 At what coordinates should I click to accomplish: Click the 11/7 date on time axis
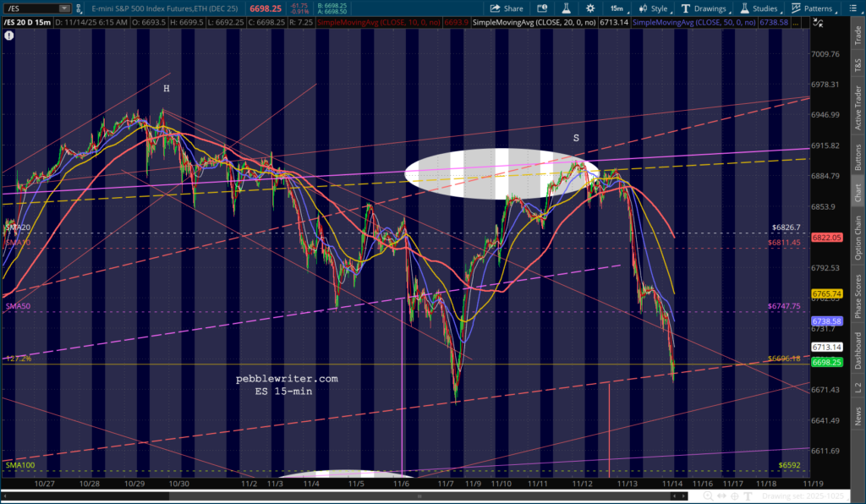click(x=446, y=484)
